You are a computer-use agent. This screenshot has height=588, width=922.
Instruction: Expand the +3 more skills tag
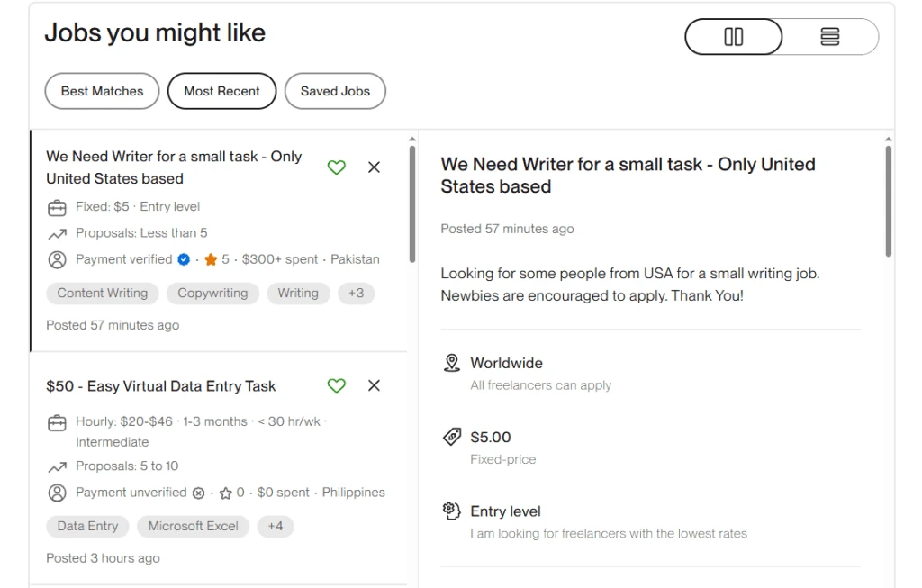pos(357,293)
